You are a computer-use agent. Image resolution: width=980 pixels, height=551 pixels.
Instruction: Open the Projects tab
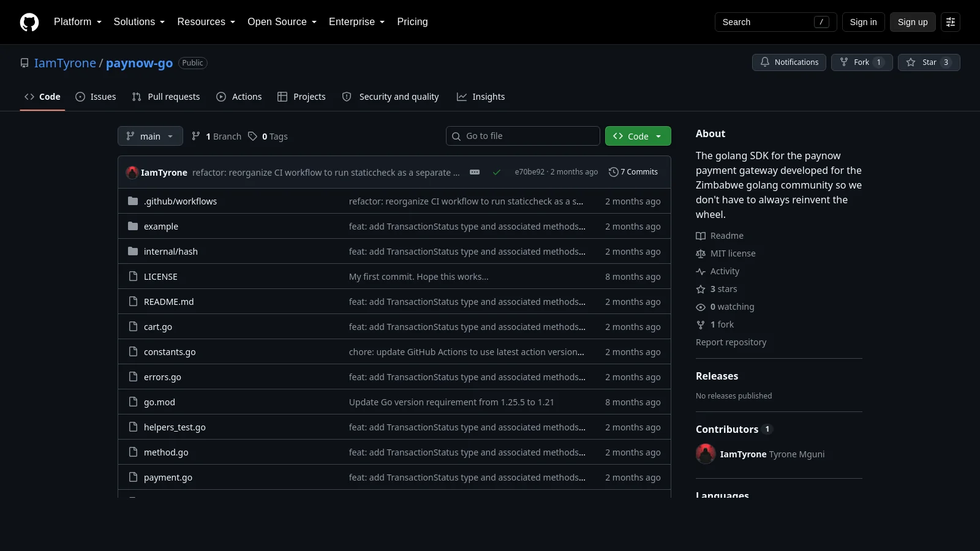301,97
